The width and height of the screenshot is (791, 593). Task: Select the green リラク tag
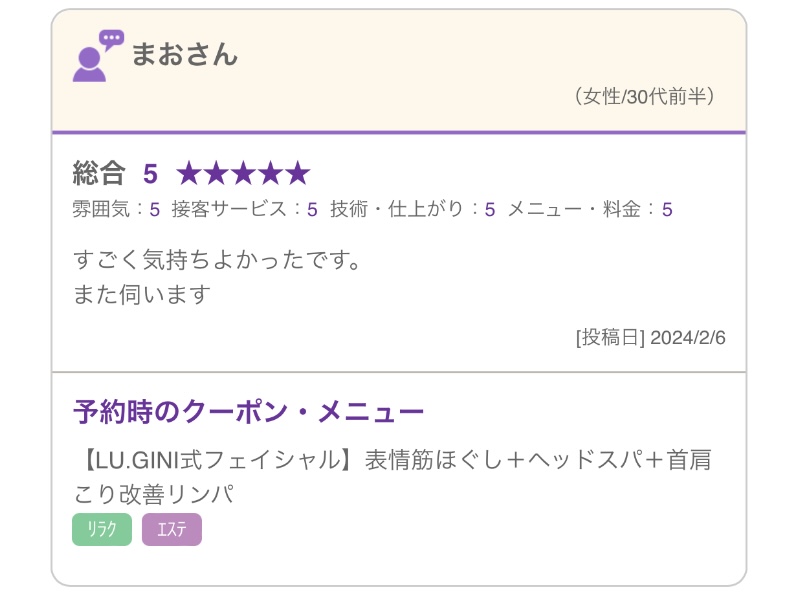pyautogui.click(x=102, y=530)
